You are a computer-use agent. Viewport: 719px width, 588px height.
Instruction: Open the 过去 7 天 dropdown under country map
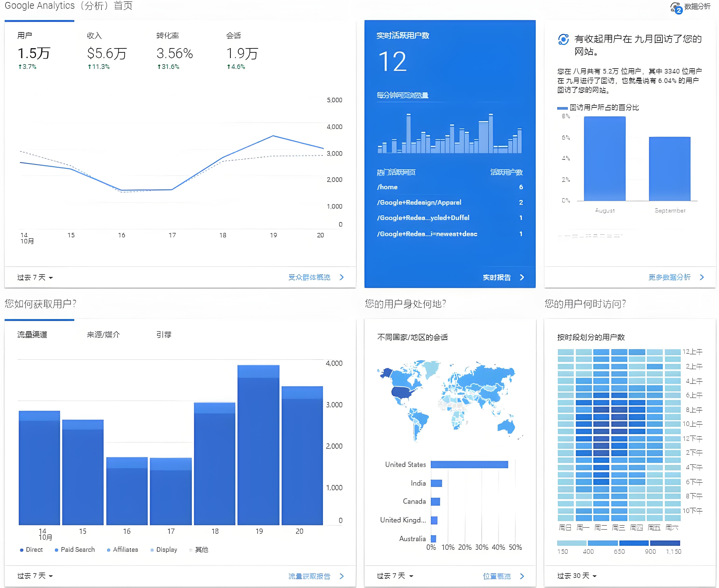click(395, 576)
